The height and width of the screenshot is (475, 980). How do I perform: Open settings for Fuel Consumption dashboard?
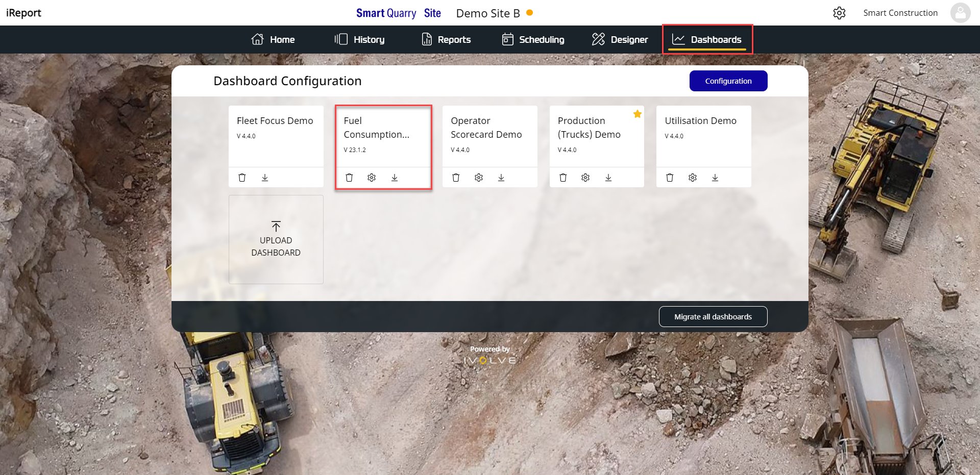(372, 178)
